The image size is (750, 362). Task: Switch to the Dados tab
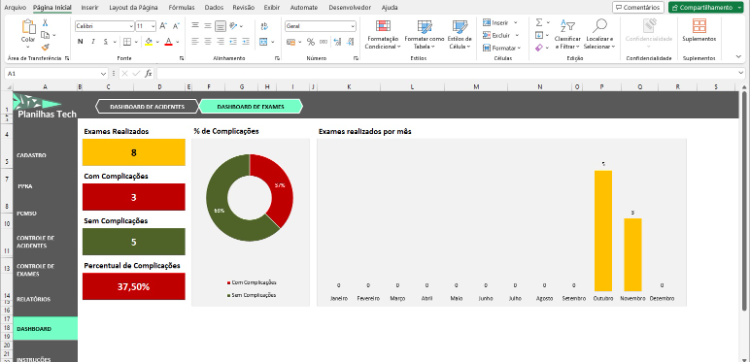[214, 8]
